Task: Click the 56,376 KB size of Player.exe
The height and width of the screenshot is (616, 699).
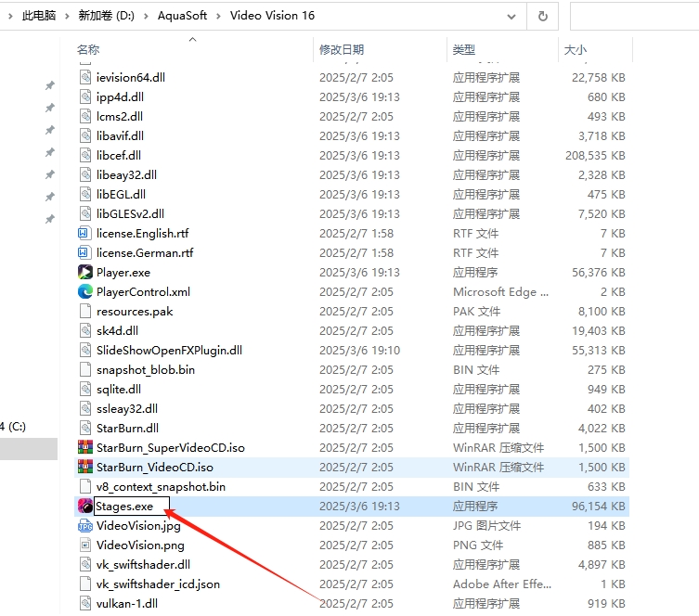Action: tap(598, 273)
